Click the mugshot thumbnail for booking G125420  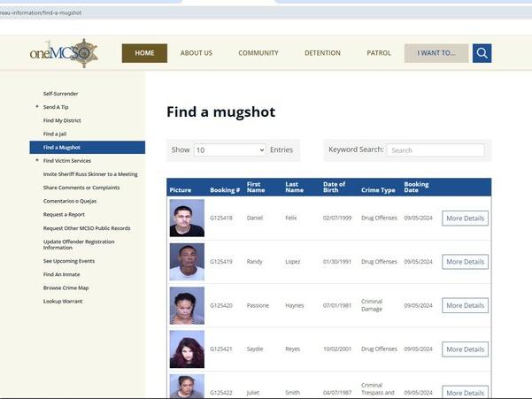[x=187, y=305]
